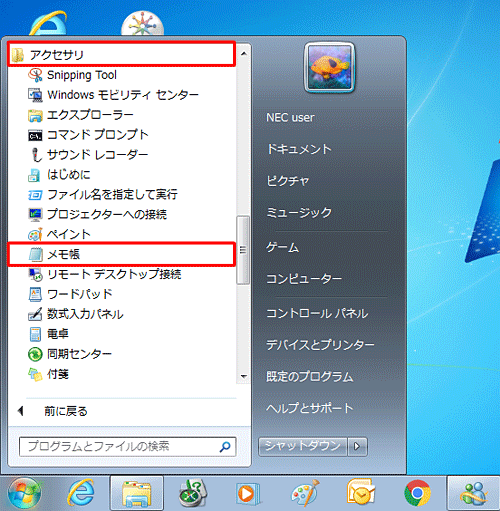
Task: Open the WordPad (ワードパッド) icon
Action: pos(35,294)
